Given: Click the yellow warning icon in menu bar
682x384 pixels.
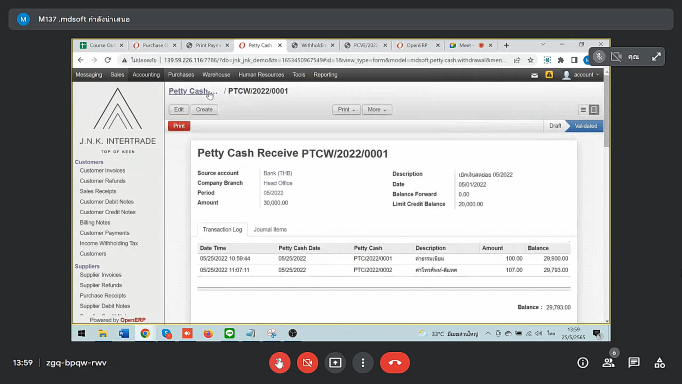Looking at the screenshot, I should point(549,75).
